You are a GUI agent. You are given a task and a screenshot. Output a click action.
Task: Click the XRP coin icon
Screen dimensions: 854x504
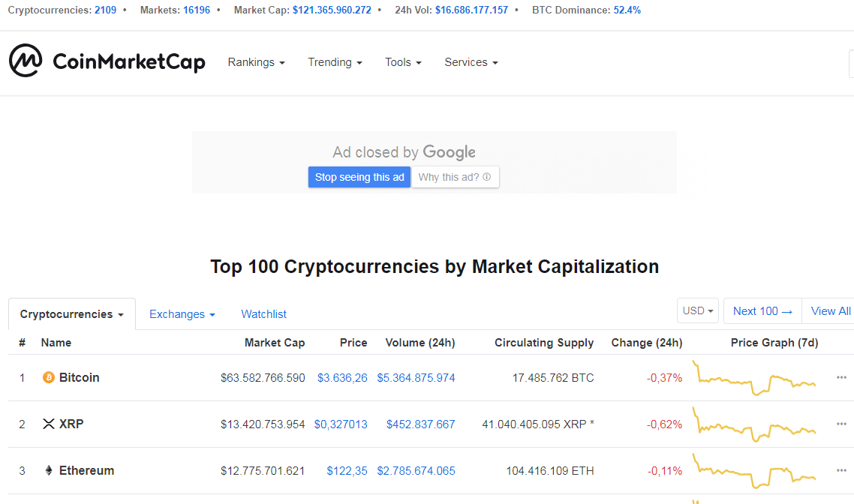(49, 424)
